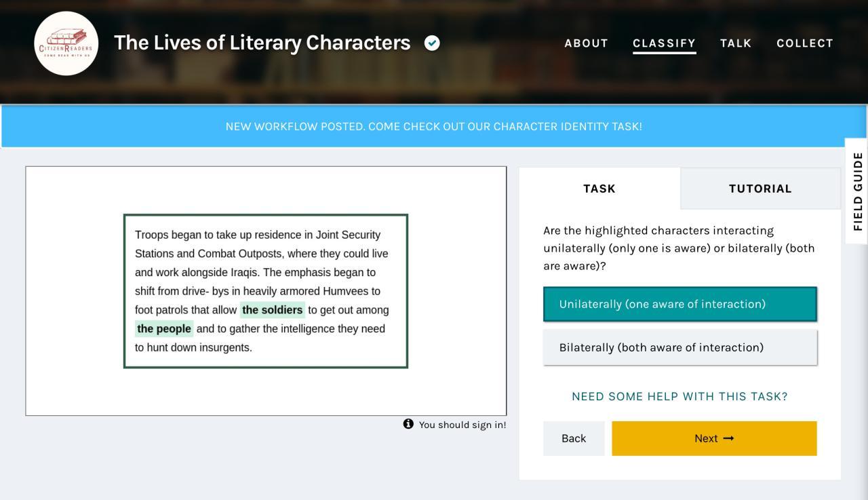Screen dimensions: 868x500
Task: Expand the Field Guide side panel
Action: (x=858, y=191)
